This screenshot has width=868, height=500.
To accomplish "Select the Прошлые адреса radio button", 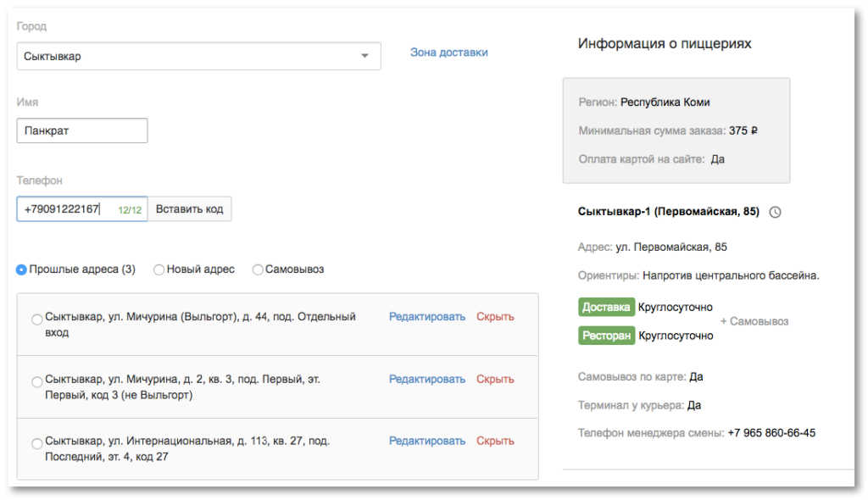I will (21, 269).
